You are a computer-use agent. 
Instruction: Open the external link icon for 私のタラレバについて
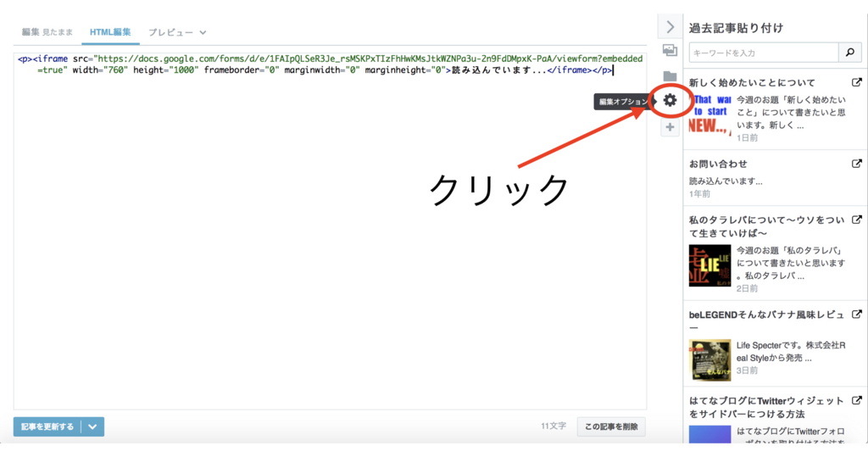pos(856,220)
